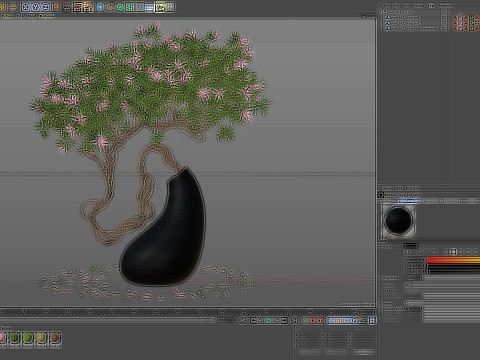Screen dimensions: 480x360
Task: Jump to the last key button
Action: click(284, 320)
